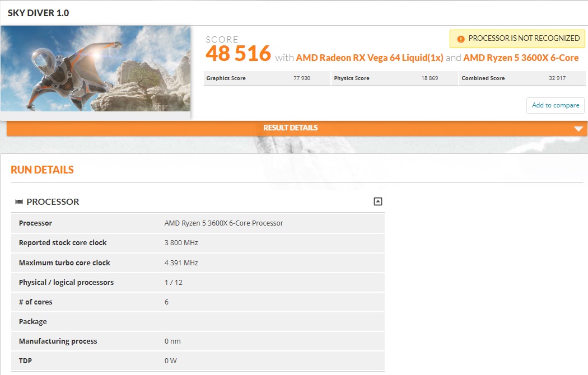
Task: Click the '# of cores' row label
Action: coord(36,302)
